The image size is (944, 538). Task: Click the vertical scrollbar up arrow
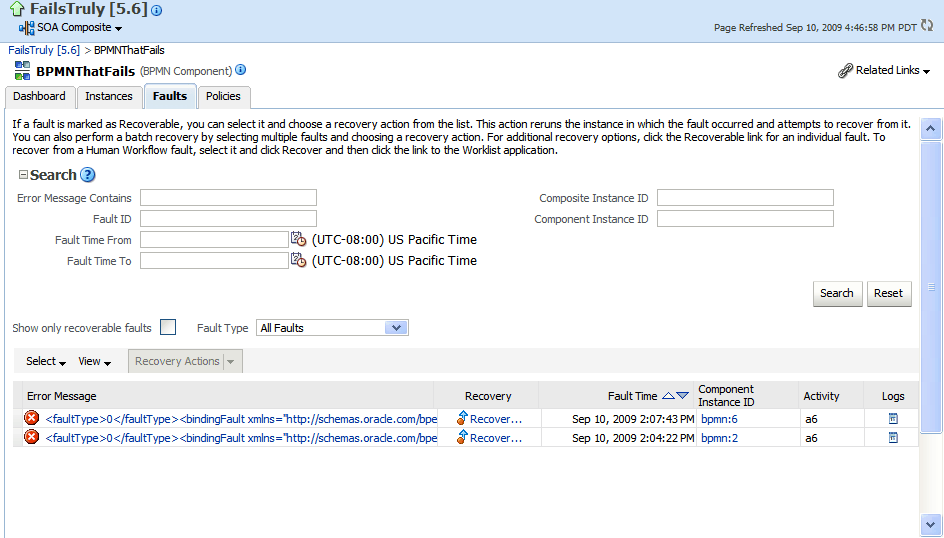(x=931, y=129)
